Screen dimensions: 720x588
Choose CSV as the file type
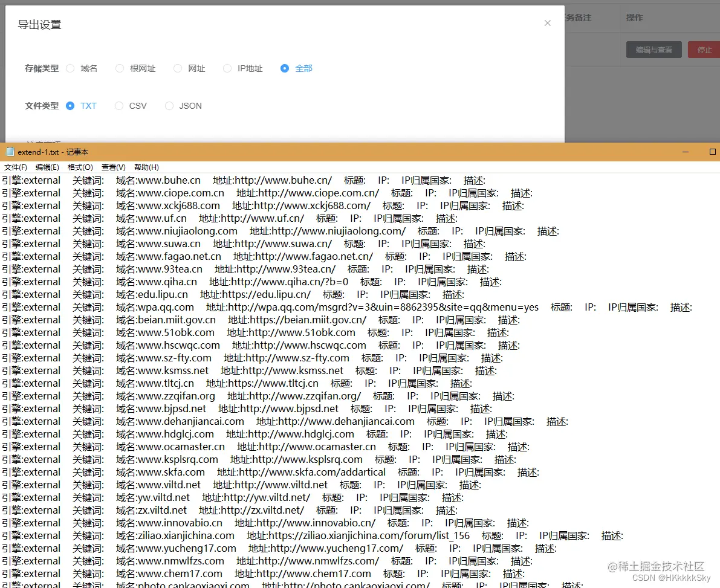119,106
